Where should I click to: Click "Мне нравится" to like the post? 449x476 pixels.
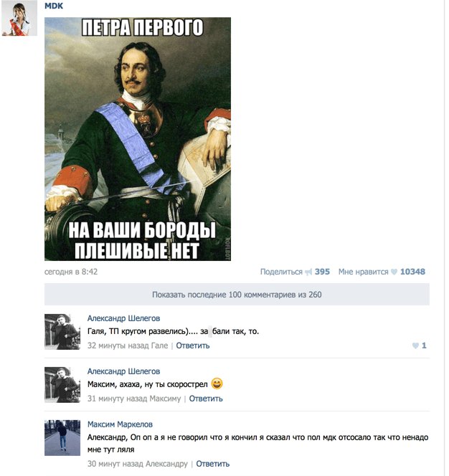click(364, 272)
